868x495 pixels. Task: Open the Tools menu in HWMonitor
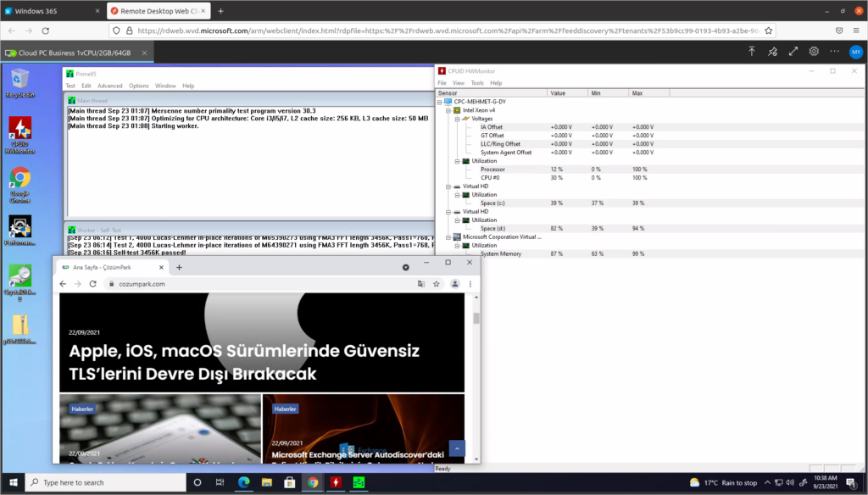(x=477, y=83)
